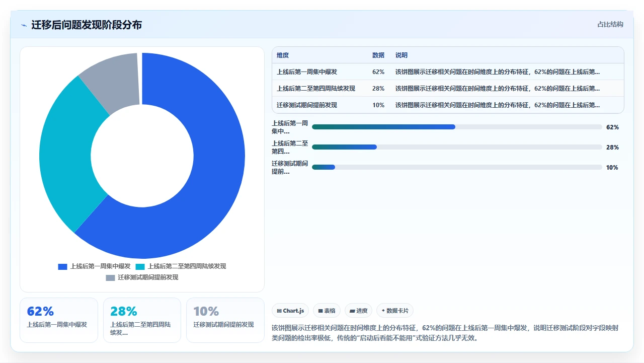Click the 数据 column header
644x363 pixels.
[378, 55]
